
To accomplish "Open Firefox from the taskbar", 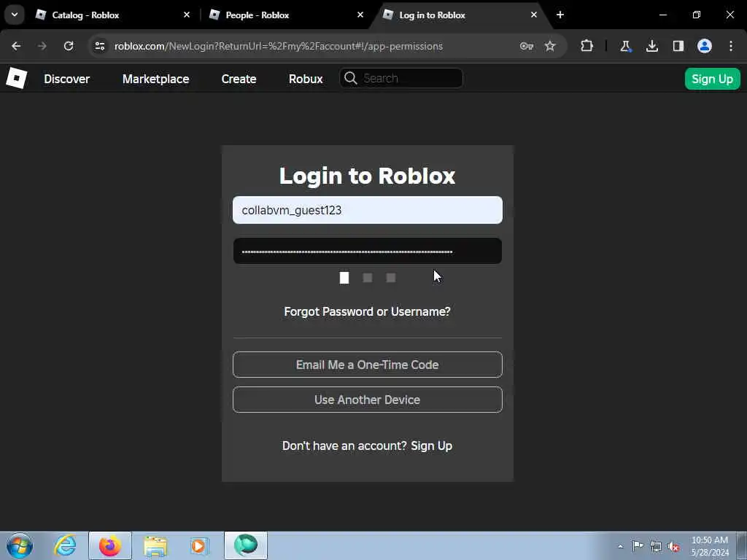I will pyautogui.click(x=110, y=545).
